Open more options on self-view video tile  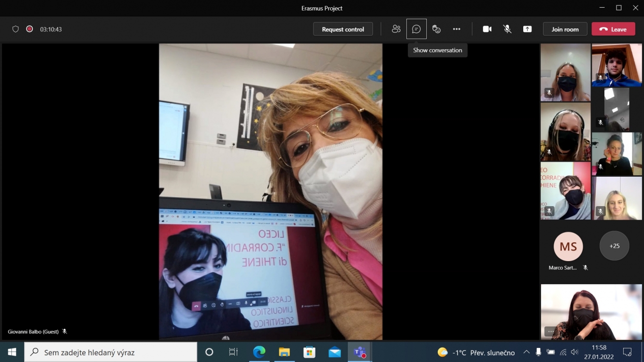550,331
